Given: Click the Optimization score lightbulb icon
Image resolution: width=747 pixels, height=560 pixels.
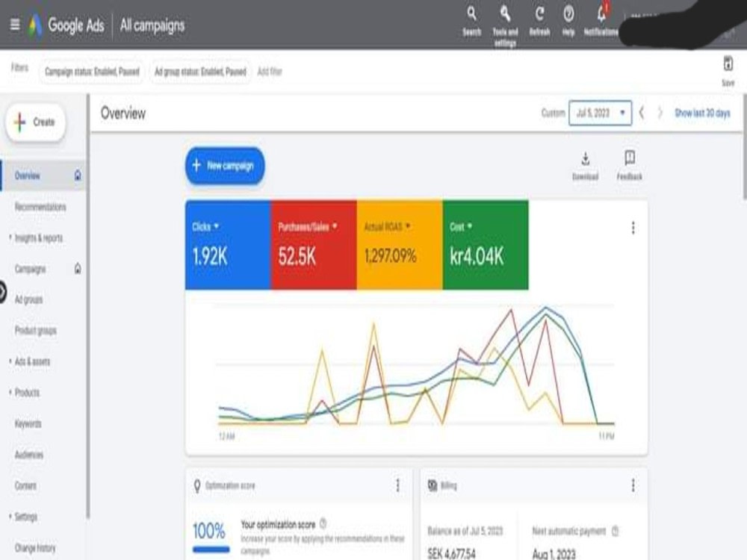Looking at the screenshot, I should [197, 486].
